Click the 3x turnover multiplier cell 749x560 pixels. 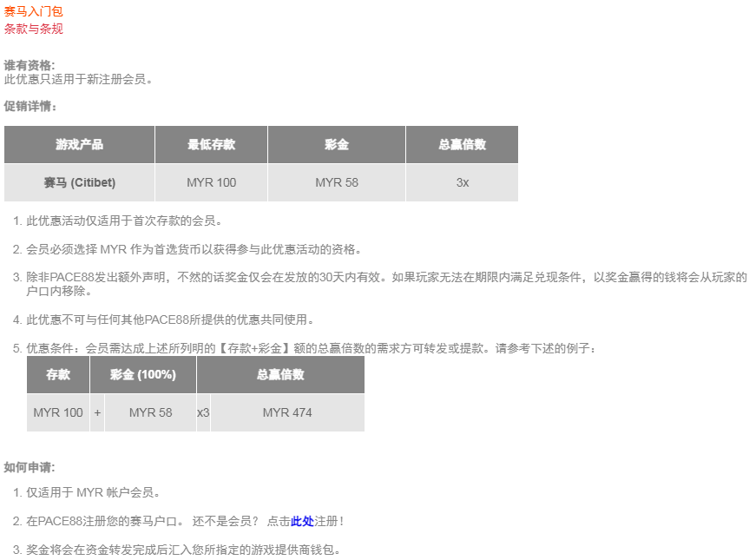point(461,182)
